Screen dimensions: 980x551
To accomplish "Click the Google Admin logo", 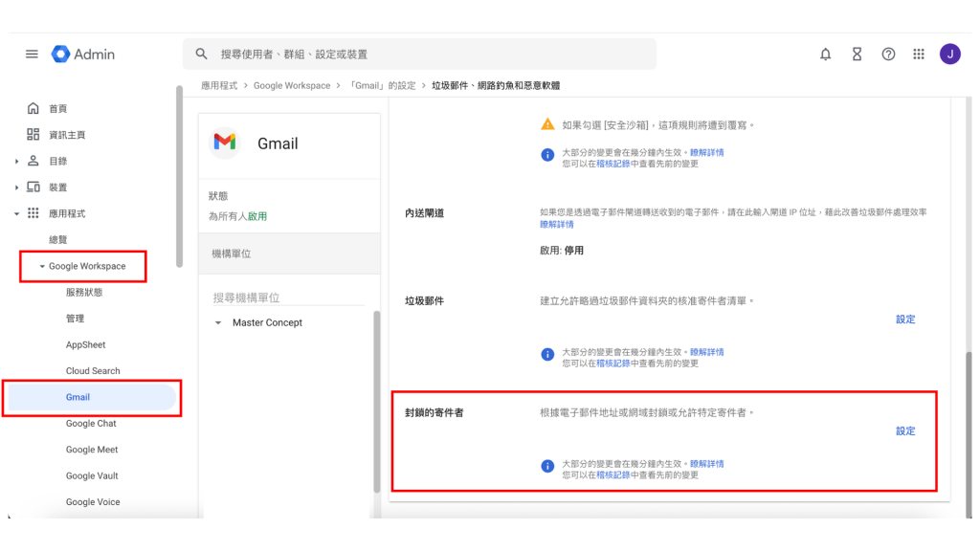I will 83,55.
